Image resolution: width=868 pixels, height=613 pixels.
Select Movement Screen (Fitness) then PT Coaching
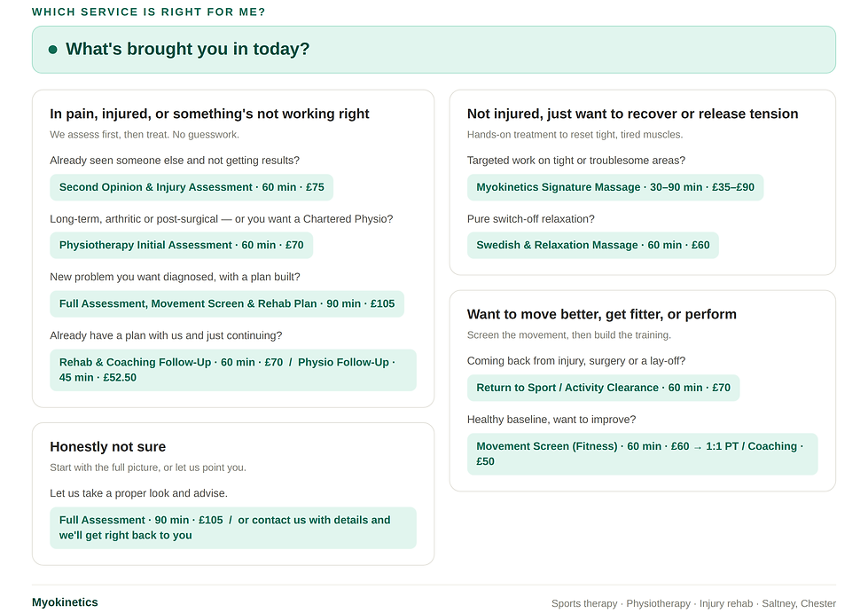pos(642,454)
